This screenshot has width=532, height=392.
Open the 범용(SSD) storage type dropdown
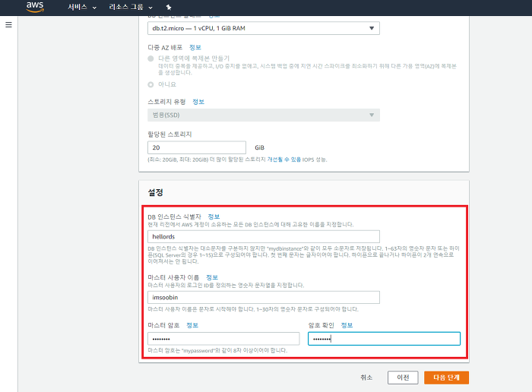pos(264,115)
